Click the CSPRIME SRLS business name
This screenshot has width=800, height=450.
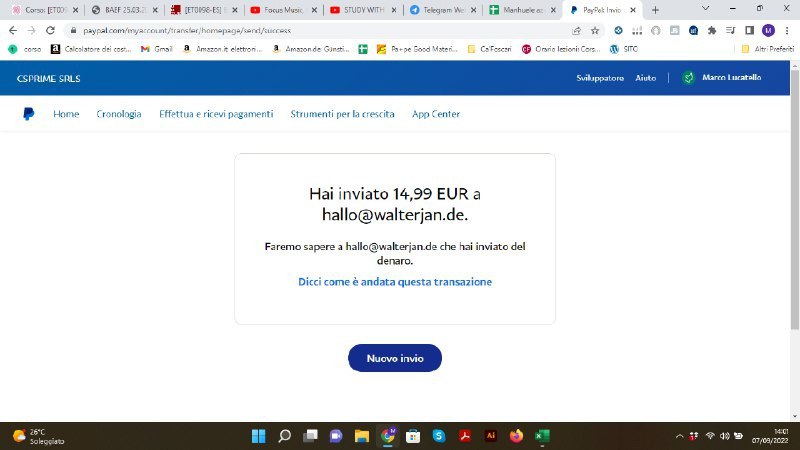point(48,79)
